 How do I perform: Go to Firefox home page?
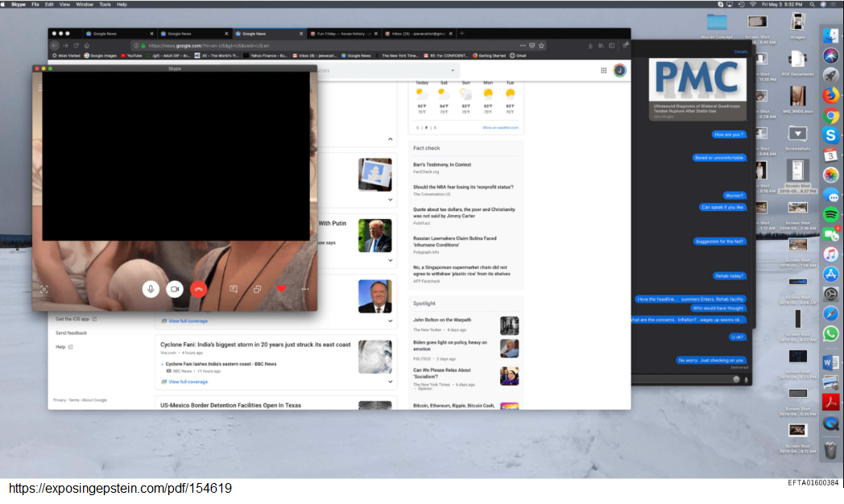click(87, 46)
